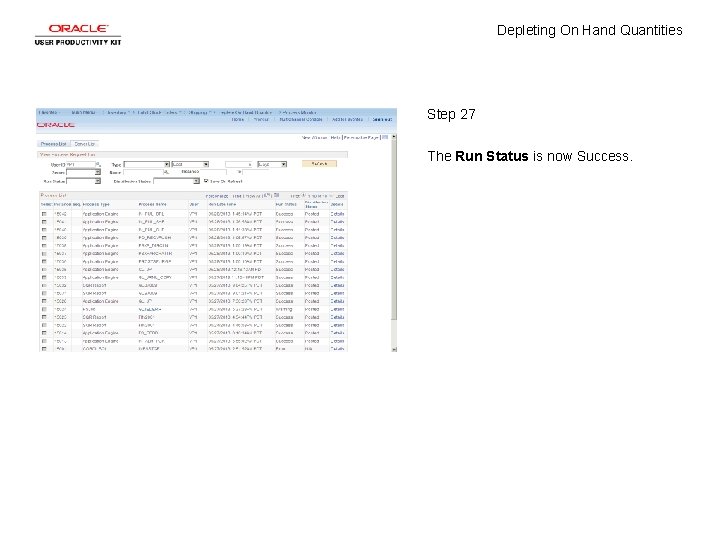
Task: Click the grid download icon beside View All
Action: pyautogui.click(x=276, y=196)
